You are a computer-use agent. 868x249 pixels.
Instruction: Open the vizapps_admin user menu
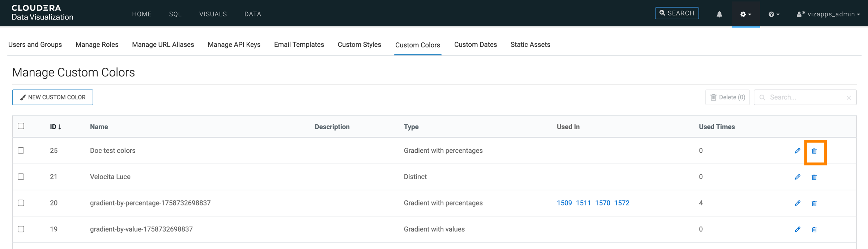click(x=828, y=14)
